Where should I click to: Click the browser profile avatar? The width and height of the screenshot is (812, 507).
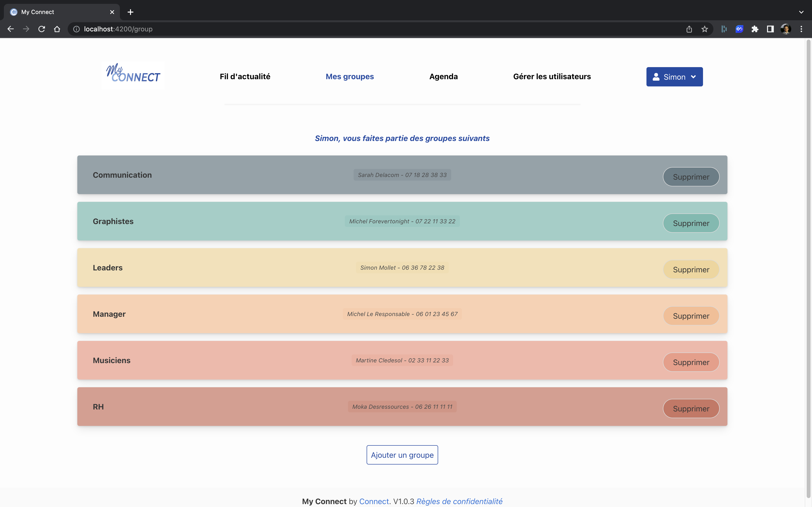pos(785,29)
